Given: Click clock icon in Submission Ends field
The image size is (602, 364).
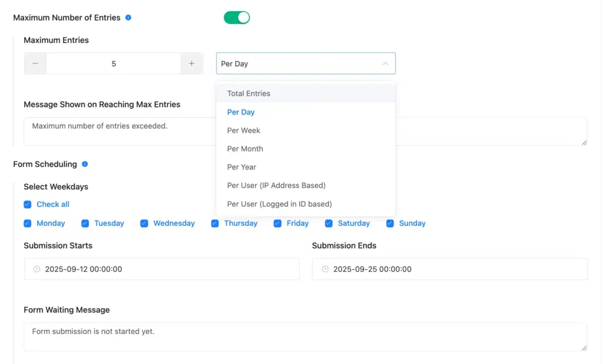Looking at the screenshot, I should click(x=325, y=269).
